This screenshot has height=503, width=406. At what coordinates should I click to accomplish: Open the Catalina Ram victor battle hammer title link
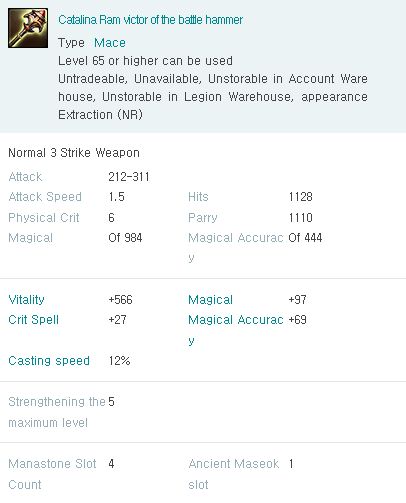click(x=150, y=20)
